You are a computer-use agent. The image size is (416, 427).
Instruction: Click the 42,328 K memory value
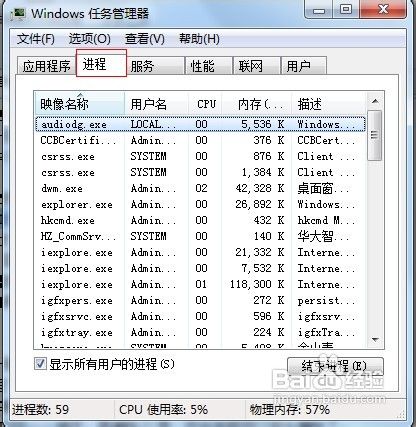pos(260,188)
